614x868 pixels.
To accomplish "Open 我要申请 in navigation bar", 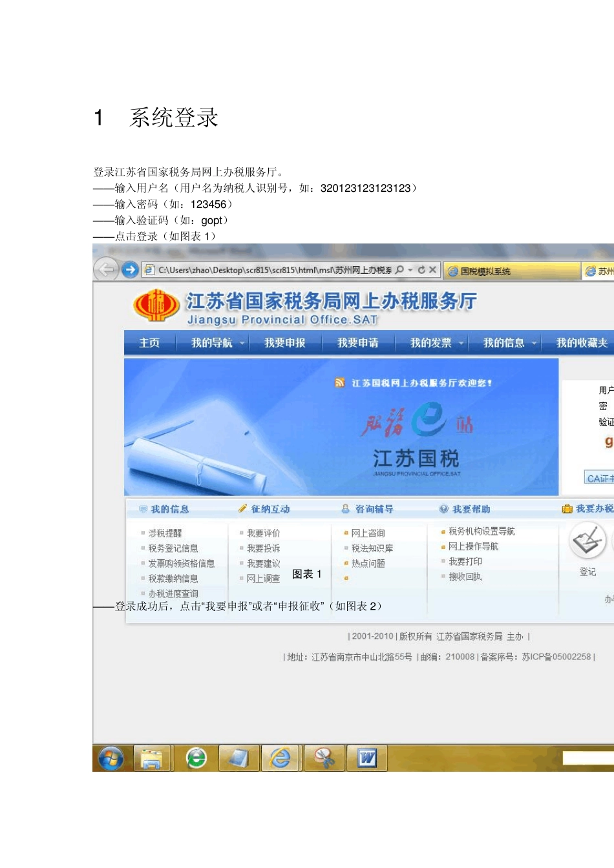I will 358,343.
